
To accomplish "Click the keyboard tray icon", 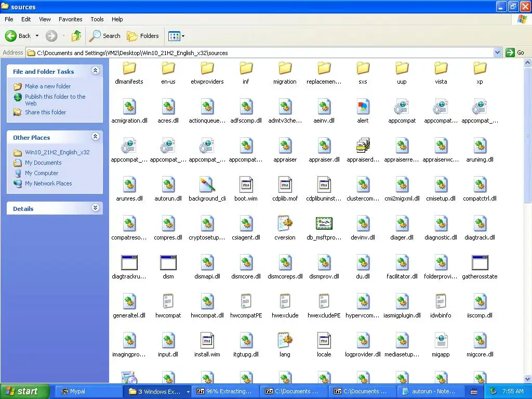I will [x=474, y=392].
